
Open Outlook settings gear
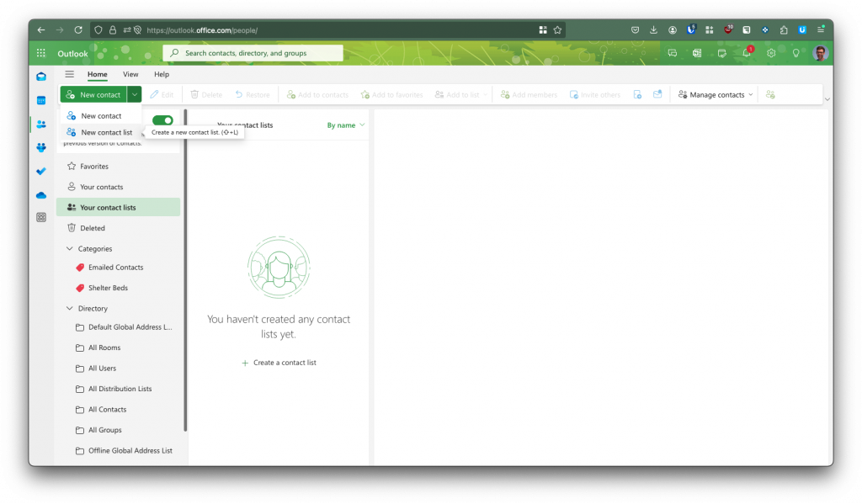coord(770,53)
